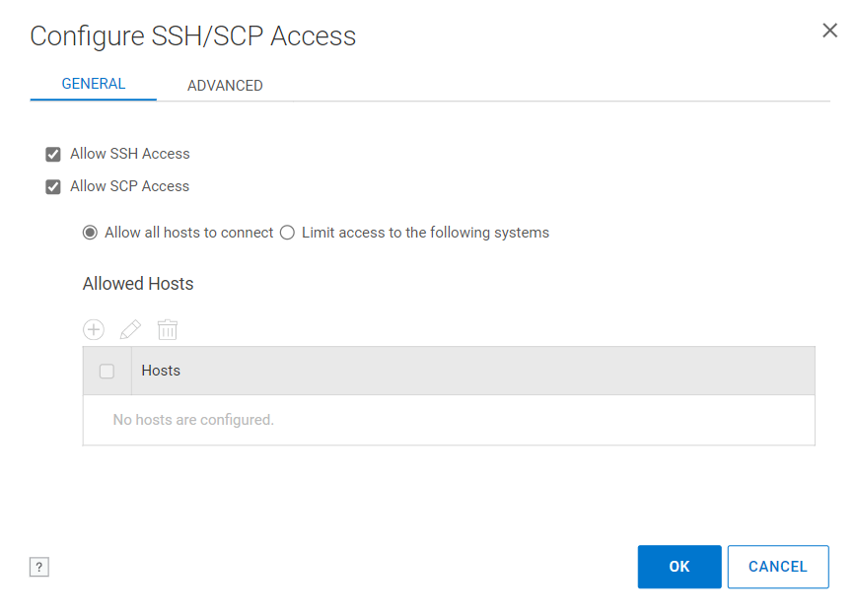The height and width of the screenshot is (616, 856).
Task: Switch to the ADVANCED tab
Action: [225, 85]
